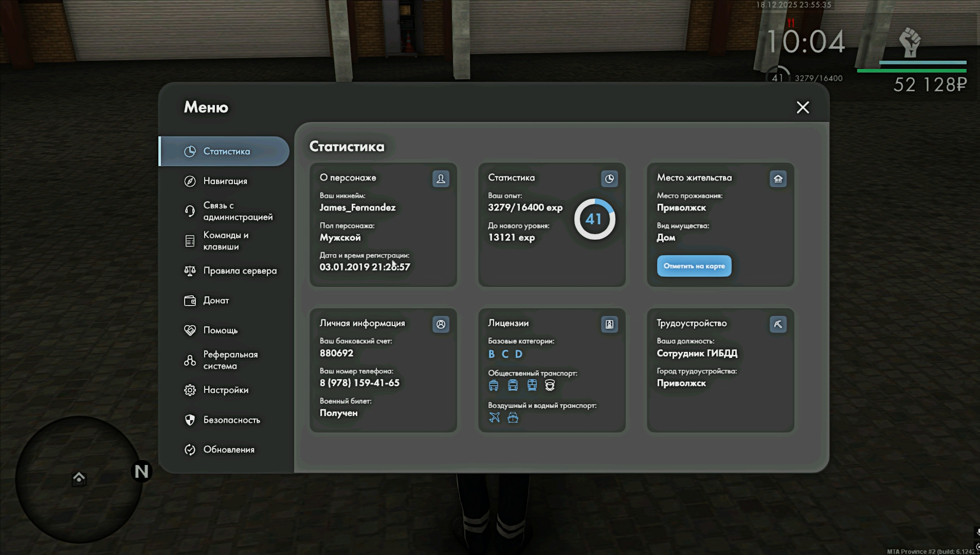
Task: Click the license badge icon in Лицензии card
Action: click(609, 325)
